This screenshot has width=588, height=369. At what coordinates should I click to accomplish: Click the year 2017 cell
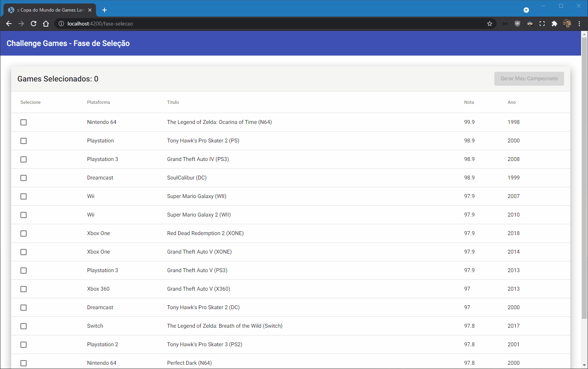[514, 326]
